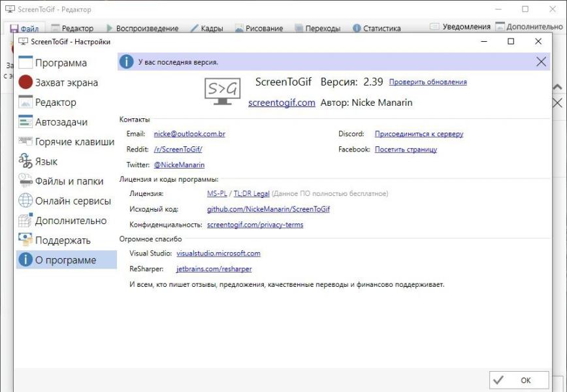This screenshot has width=567, height=392.
Task: Open the Автозадачи section
Action: pyautogui.click(x=66, y=122)
